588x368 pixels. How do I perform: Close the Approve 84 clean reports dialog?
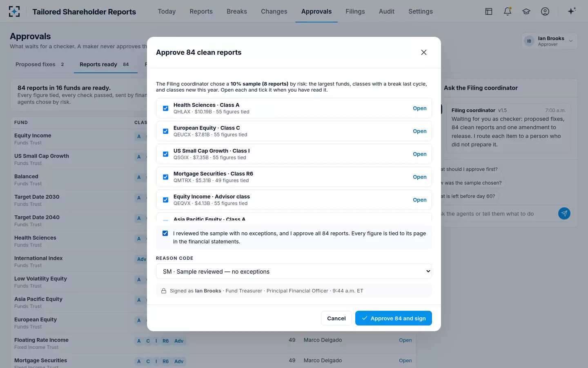pos(424,52)
